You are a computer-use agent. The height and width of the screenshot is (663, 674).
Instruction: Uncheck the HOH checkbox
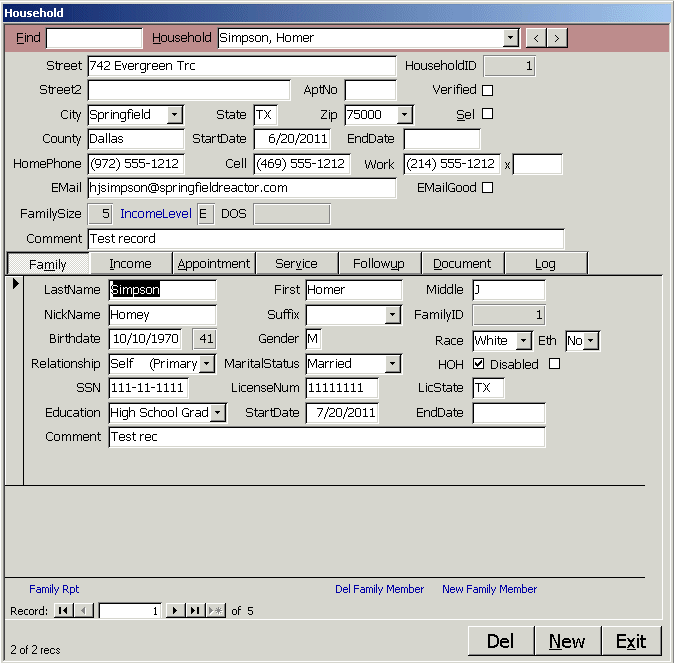pos(479,364)
